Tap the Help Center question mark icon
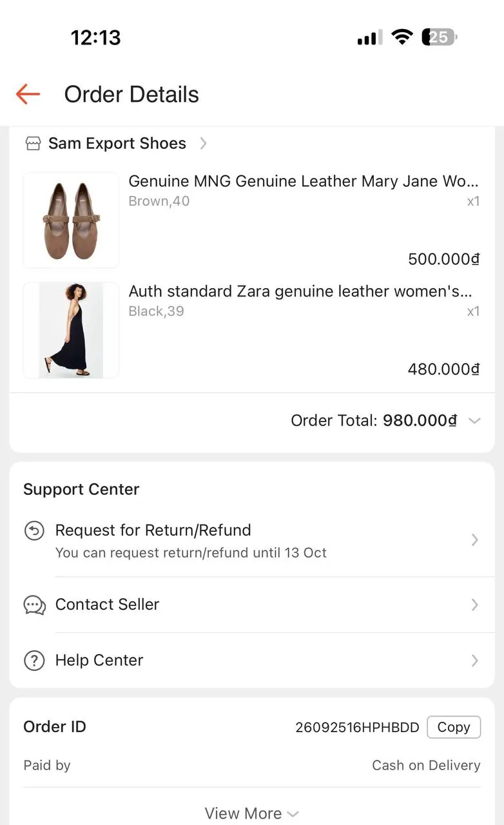Screen dimensions: 504x825 [x=34, y=660]
